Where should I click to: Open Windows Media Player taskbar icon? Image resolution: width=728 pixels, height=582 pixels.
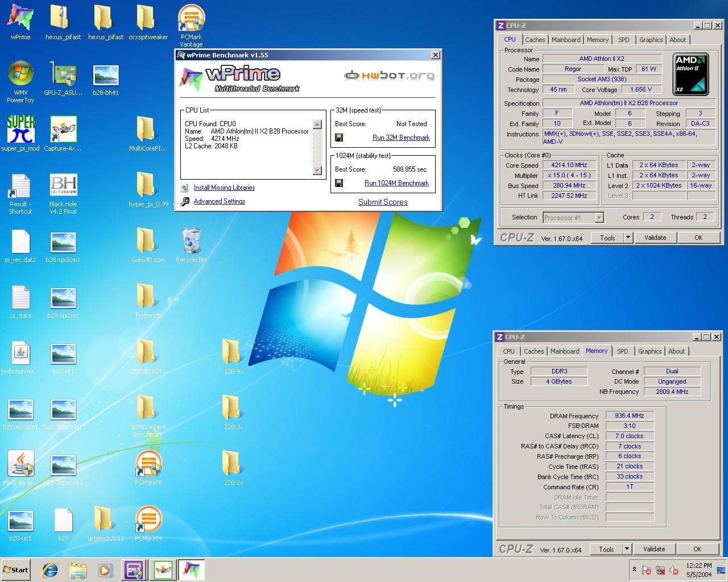tap(105, 569)
